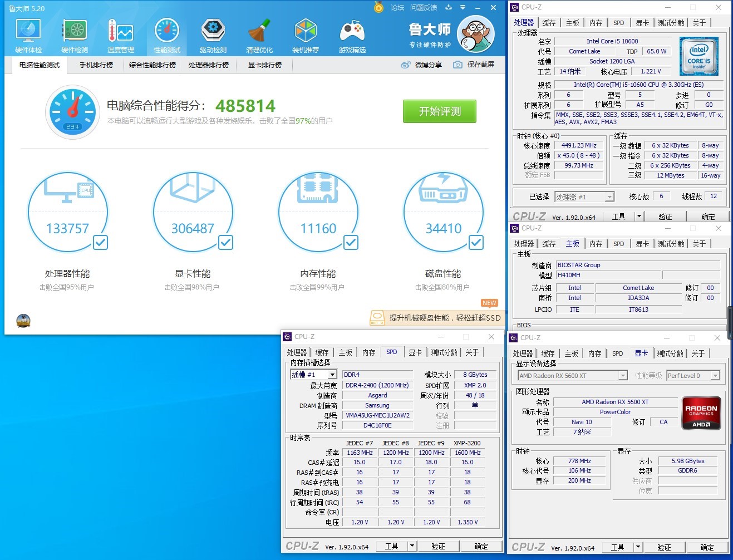The height and width of the screenshot is (560, 733).
Task: Click the 微博分享 Weibo share icon
Action: (406, 65)
